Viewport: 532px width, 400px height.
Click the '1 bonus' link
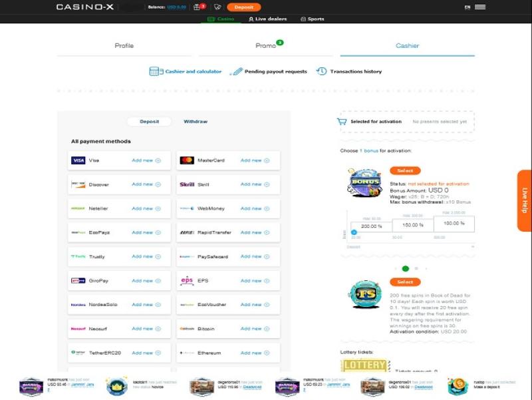tap(369, 151)
